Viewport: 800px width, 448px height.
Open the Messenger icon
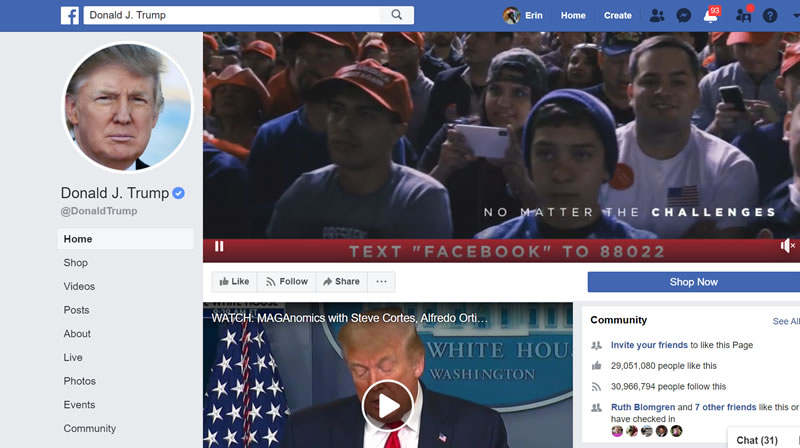pos(684,16)
